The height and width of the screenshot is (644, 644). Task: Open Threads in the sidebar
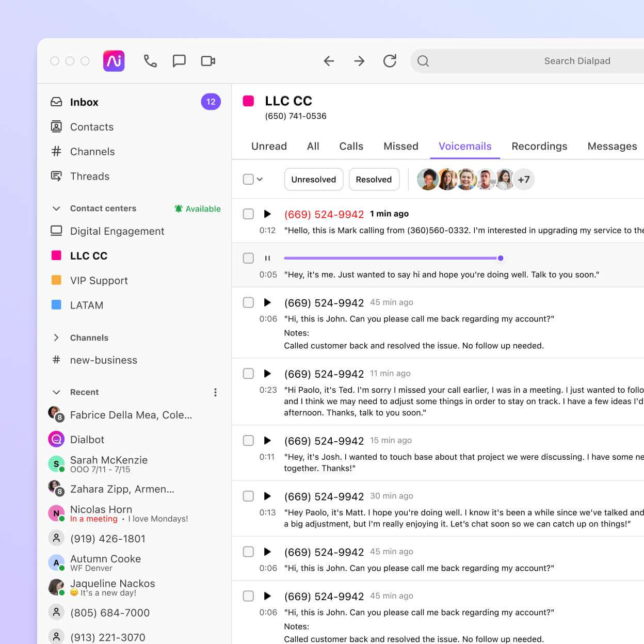pyautogui.click(x=90, y=176)
